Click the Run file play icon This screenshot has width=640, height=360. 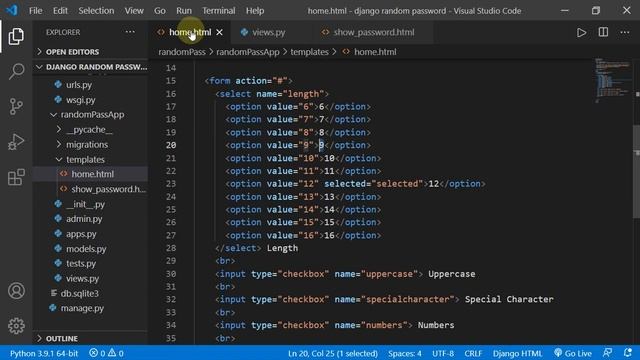581,32
